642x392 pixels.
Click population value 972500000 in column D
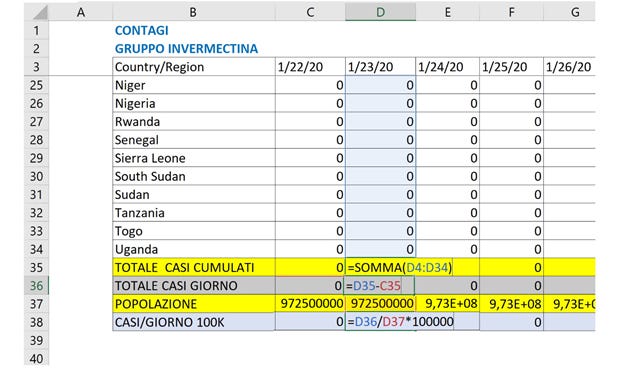pos(380,304)
